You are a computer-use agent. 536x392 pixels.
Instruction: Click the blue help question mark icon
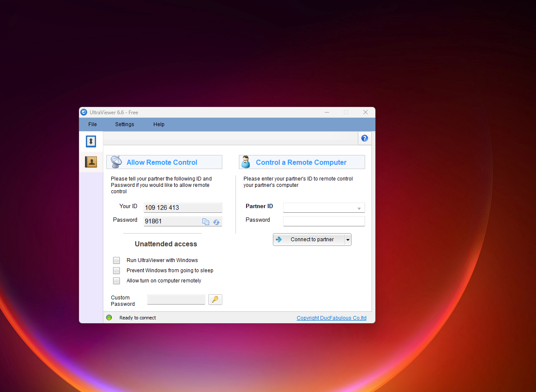coord(365,138)
